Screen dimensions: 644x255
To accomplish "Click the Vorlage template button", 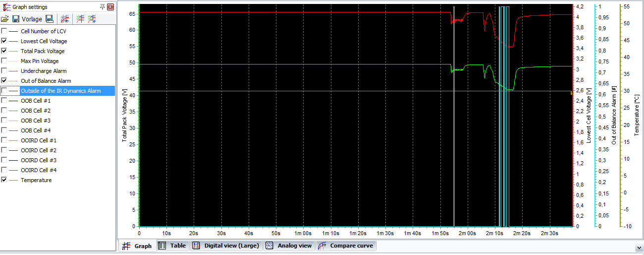I will tap(32, 19).
